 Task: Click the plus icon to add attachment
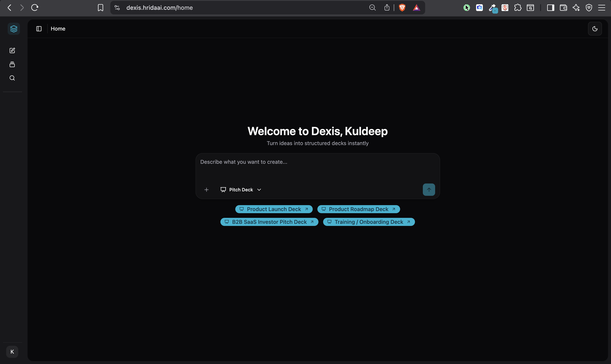tap(206, 190)
